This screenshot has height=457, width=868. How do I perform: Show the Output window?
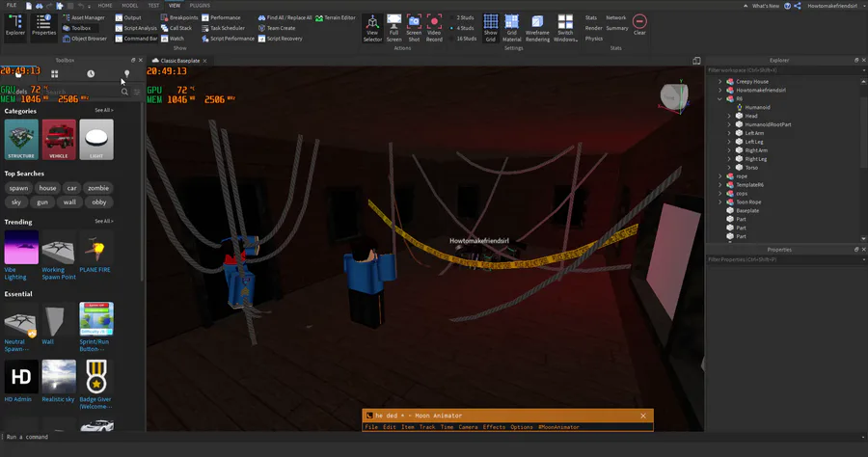pos(128,17)
